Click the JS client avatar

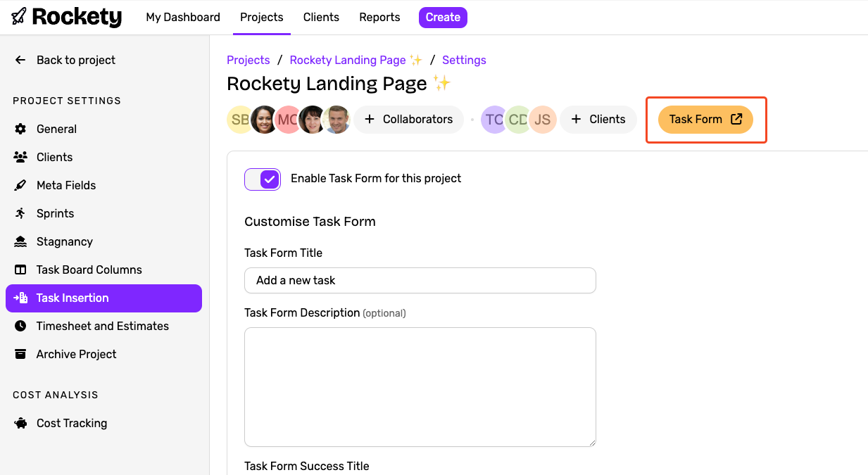pos(543,120)
